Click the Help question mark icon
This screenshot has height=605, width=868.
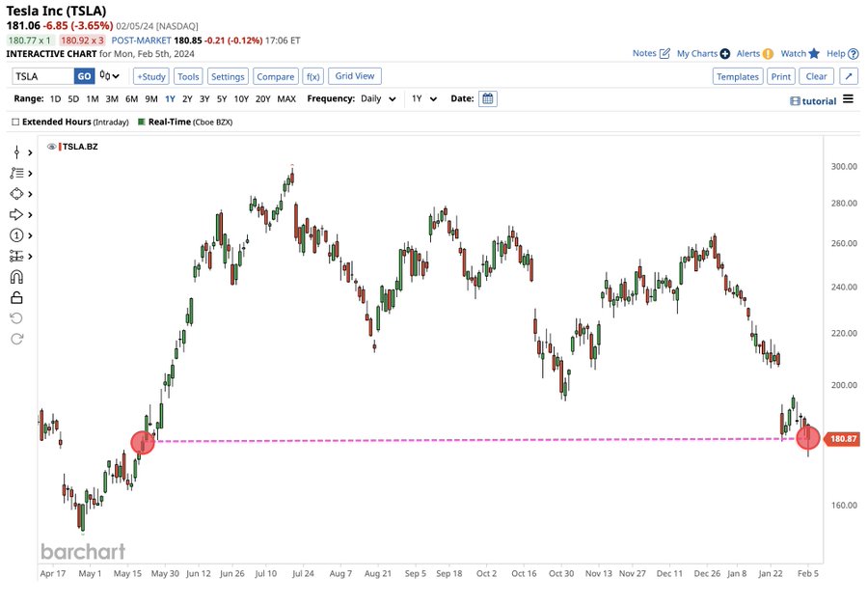854,54
